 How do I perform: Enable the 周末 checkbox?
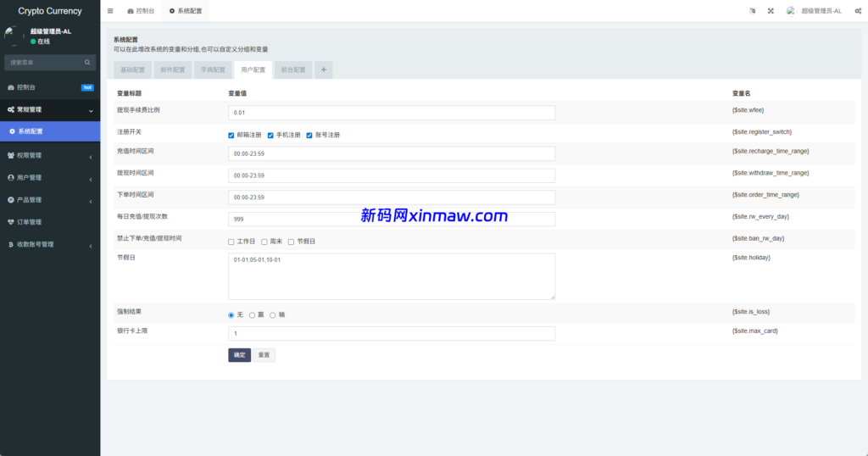[264, 242]
